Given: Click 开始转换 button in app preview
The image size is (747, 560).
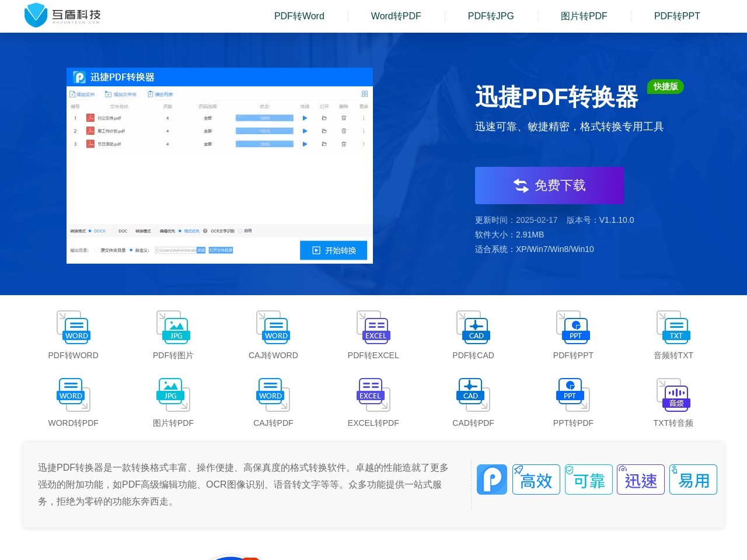Looking at the screenshot, I should pos(334,250).
